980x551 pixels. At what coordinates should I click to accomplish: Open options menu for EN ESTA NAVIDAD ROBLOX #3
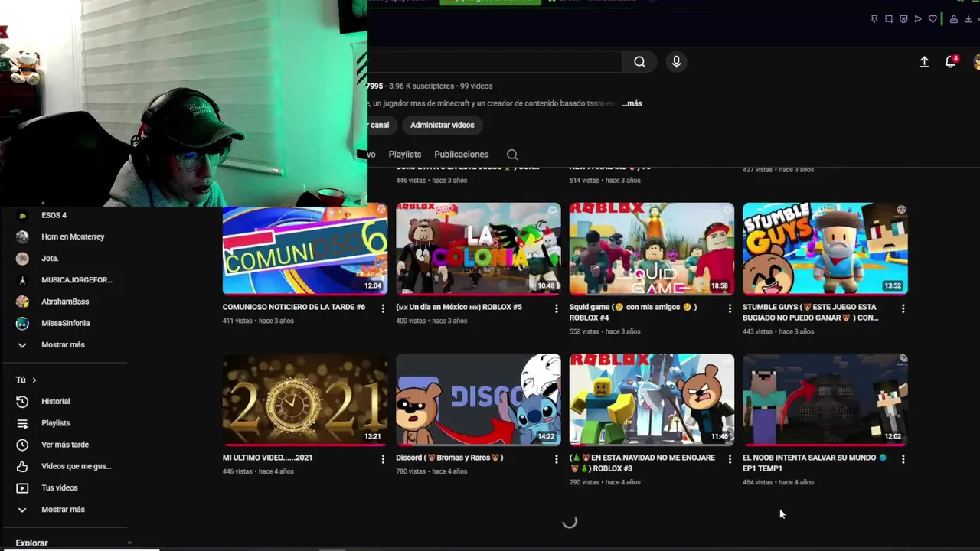tap(730, 459)
